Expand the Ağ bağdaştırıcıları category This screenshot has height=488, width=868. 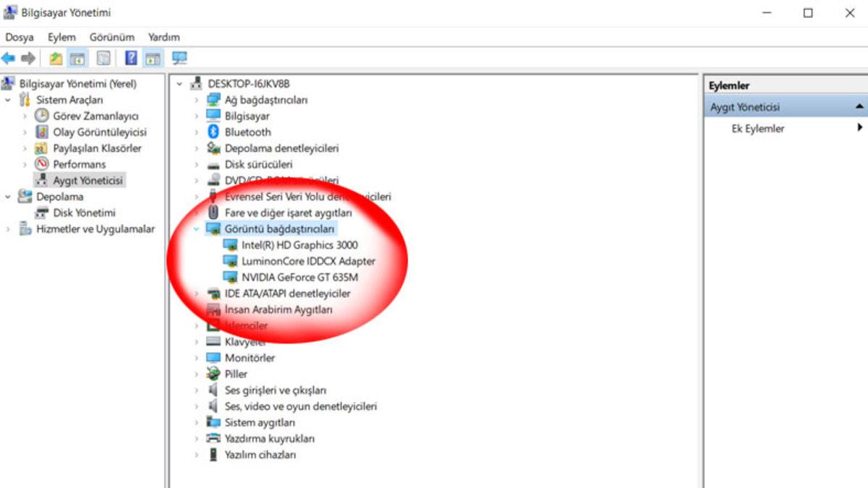point(196,100)
